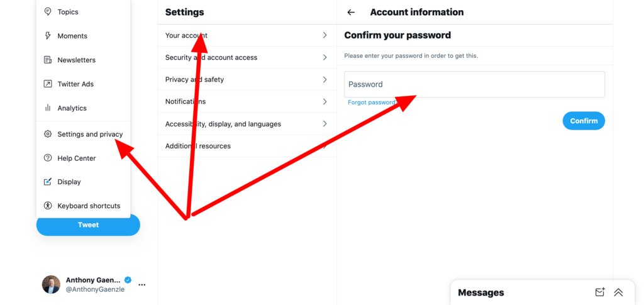The width and height of the screenshot is (644, 305).
Task: Click the Help Center question mark icon
Action: 48,158
